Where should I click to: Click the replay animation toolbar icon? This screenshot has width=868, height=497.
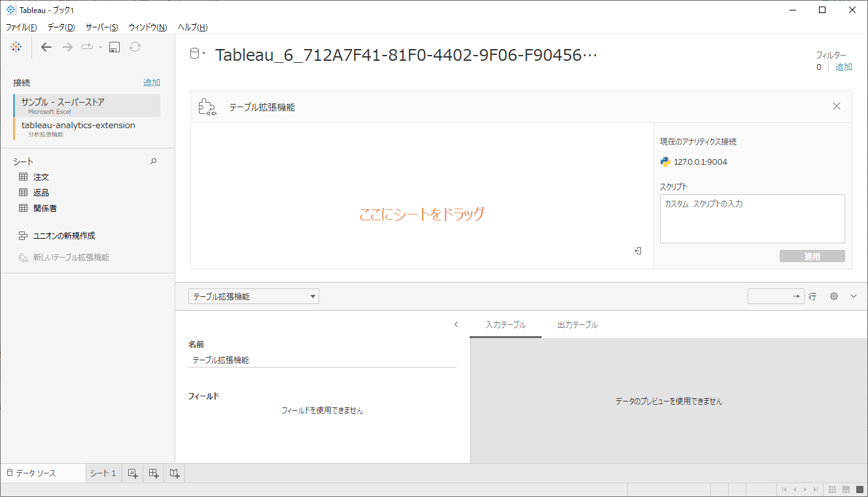tap(87, 47)
